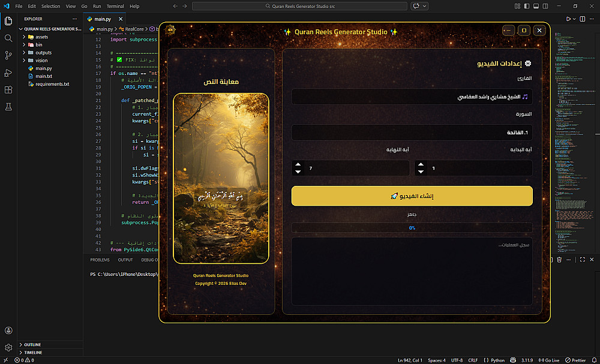Image resolution: width=600 pixels, height=364 pixels.
Task: Open the Help menu in VS Code
Action: pyautogui.click(x=134, y=6)
